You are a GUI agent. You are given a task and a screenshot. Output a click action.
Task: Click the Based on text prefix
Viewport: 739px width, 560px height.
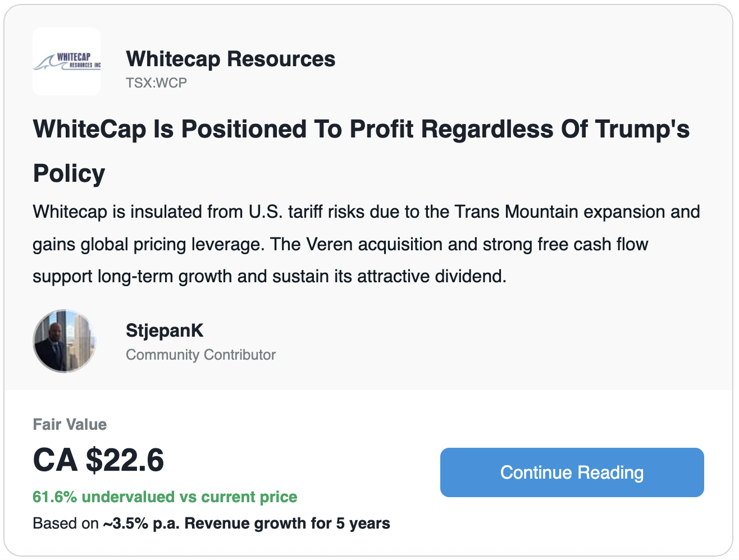66,524
